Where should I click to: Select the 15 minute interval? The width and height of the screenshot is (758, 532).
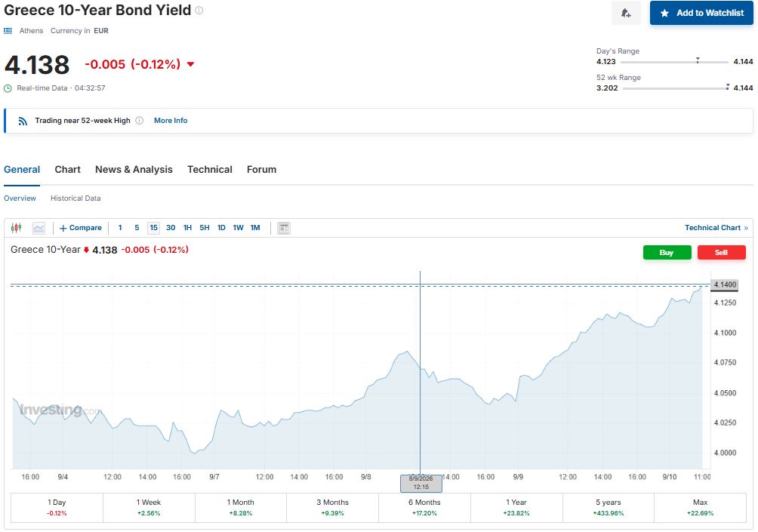(x=154, y=228)
